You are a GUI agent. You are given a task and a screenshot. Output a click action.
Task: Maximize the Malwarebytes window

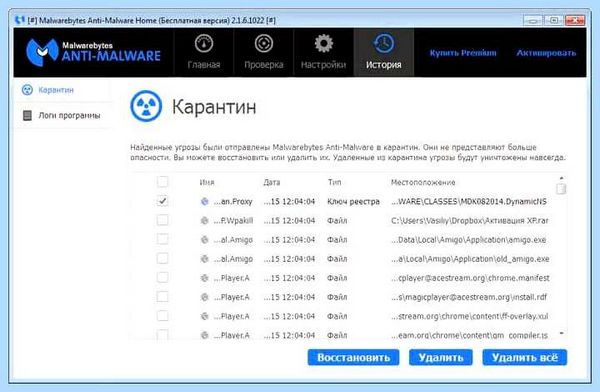click(x=554, y=20)
